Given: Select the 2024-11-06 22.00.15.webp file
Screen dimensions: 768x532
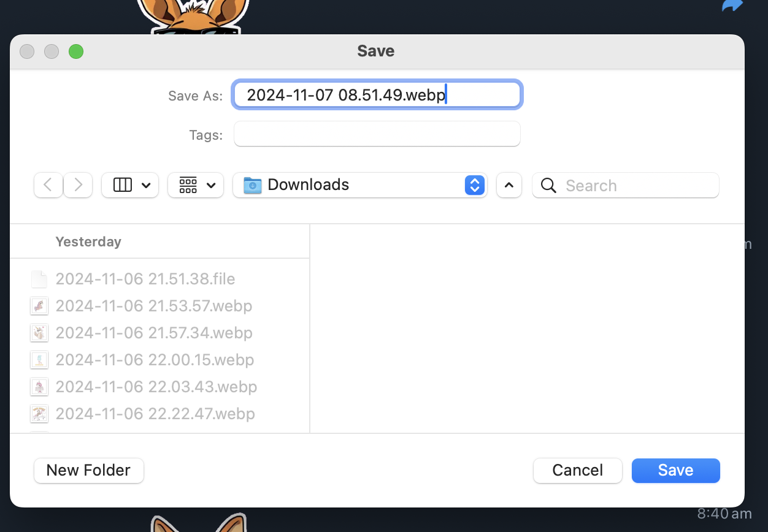Looking at the screenshot, I should click(155, 360).
